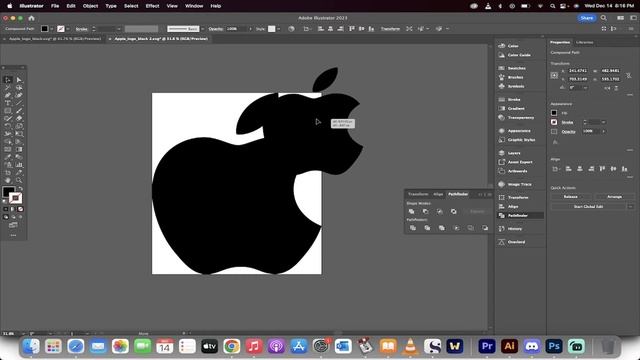Image resolution: width=640 pixels, height=360 pixels.
Task: Swap fill and stroke arrow in toolbar
Action: [20, 189]
